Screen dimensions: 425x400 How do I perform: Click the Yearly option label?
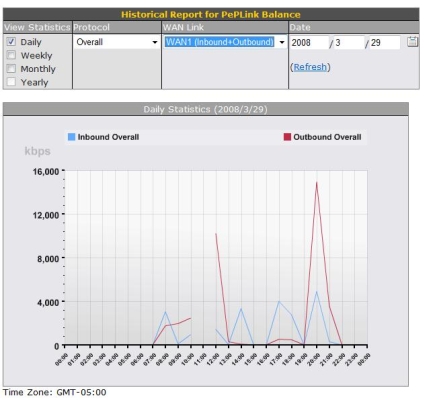click(34, 82)
